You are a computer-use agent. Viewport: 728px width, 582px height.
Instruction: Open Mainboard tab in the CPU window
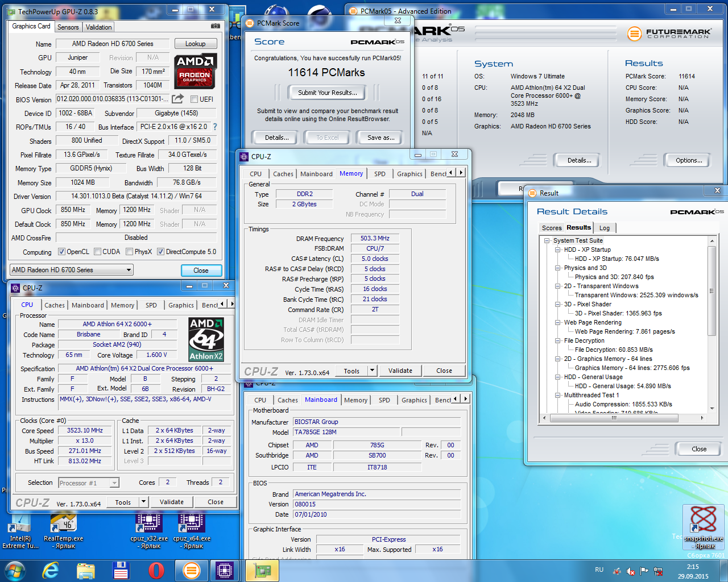88,305
